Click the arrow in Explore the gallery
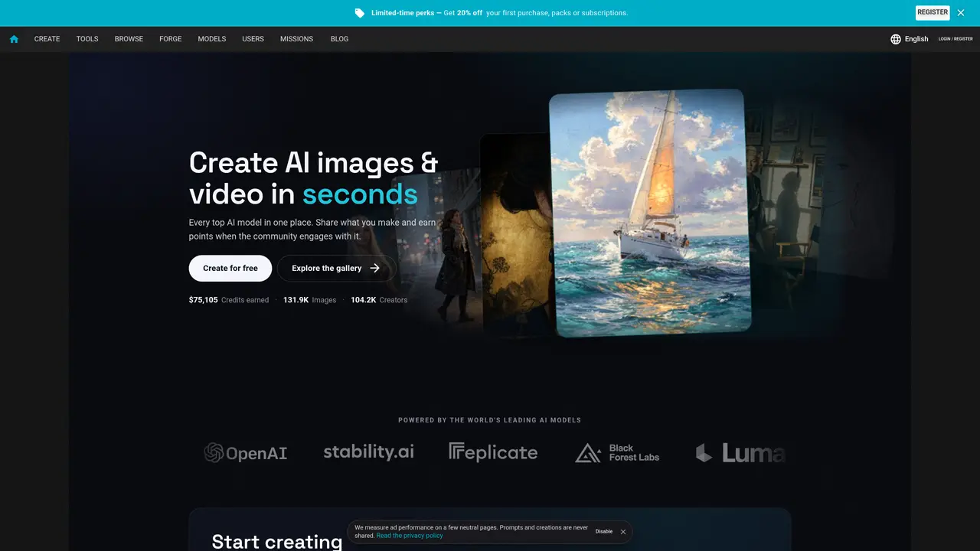Image resolution: width=980 pixels, height=551 pixels. 374,269
